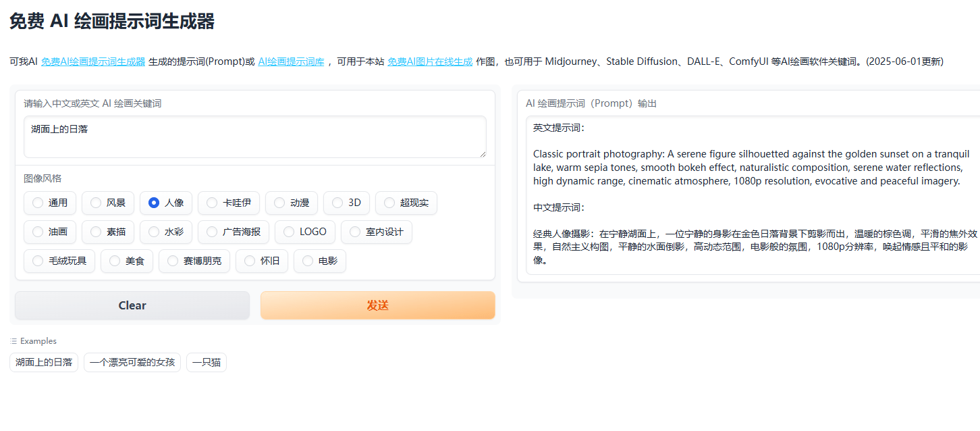Click inside the keyword input textarea
The height and width of the screenshot is (431, 980).
coord(255,135)
